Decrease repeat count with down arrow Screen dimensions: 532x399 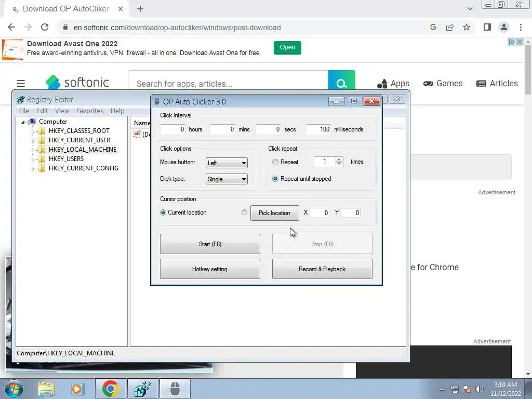pos(339,164)
